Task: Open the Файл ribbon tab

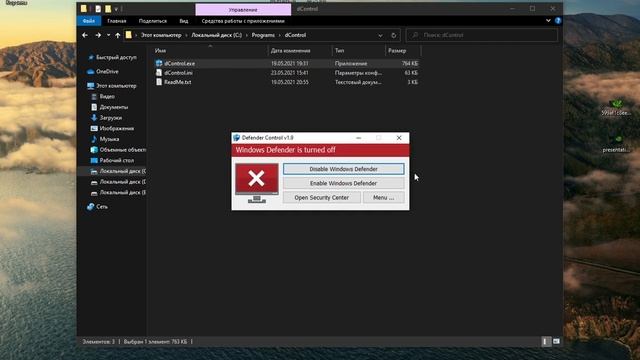Action: (89, 21)
